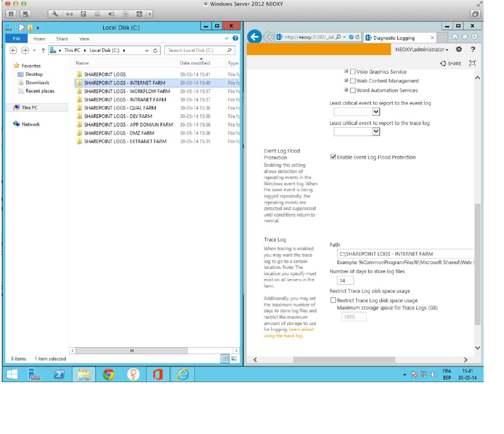The width and height of the screenshot is (504, 434).
Task: Uncheck Enable Event Log Flood Protection
Action: (333, 157)
